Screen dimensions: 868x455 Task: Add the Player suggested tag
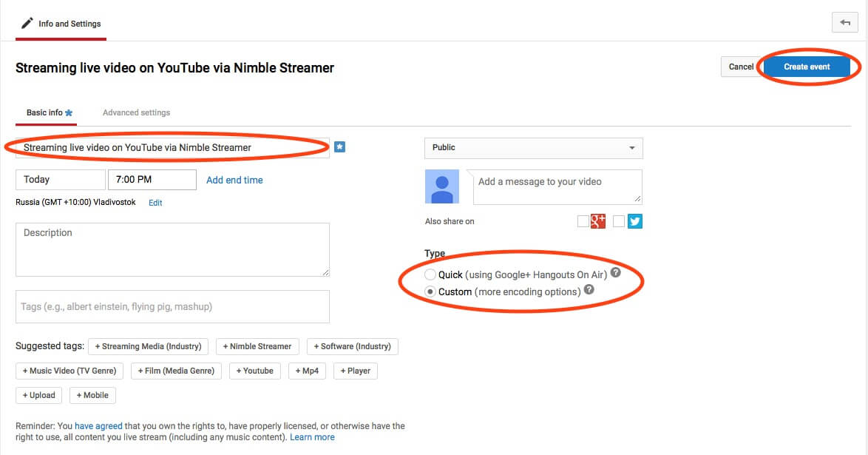point(356,371)
